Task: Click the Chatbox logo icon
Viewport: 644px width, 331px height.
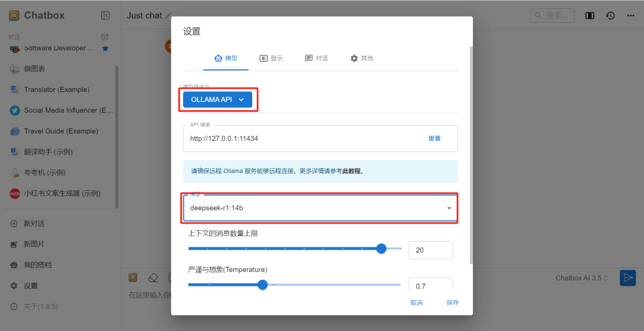Action: click(x=14, y=16)
